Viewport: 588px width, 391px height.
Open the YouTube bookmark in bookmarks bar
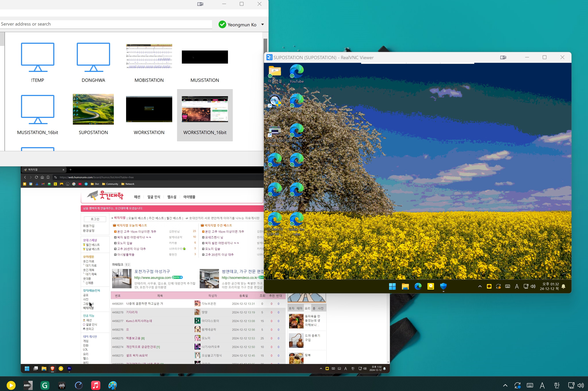(x=80, y=184)
